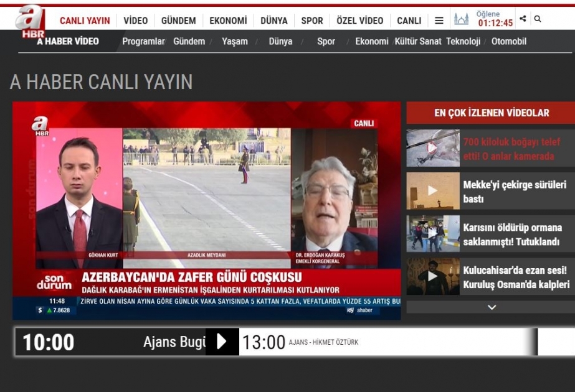Screen dimensions: 575x392
Task: Select Gündem in video submenu
Action: pyautogui.click(x=189, y=42)
